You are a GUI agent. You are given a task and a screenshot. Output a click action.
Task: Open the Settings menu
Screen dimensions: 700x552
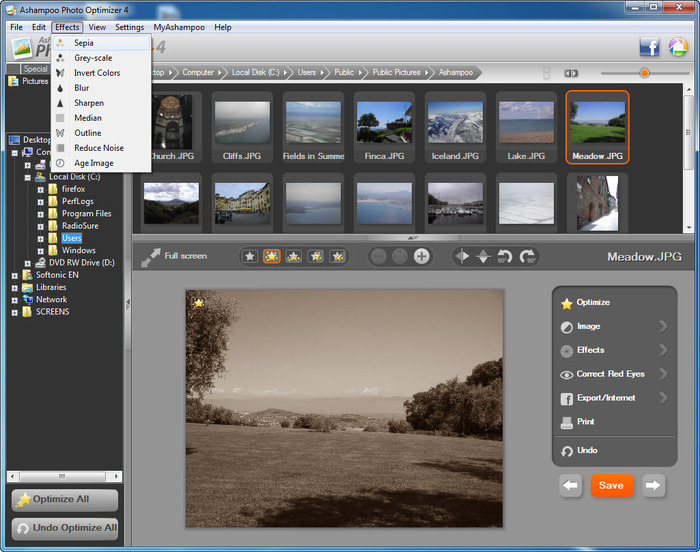pos(129,27)
